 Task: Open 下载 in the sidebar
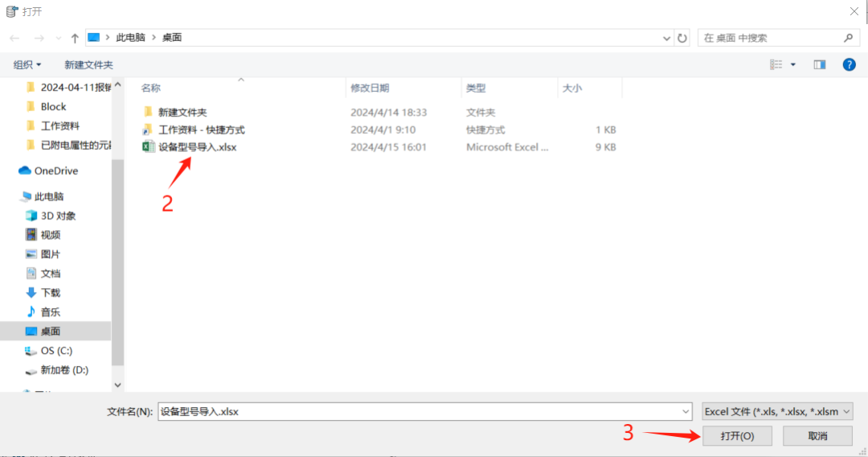point(51,293)
